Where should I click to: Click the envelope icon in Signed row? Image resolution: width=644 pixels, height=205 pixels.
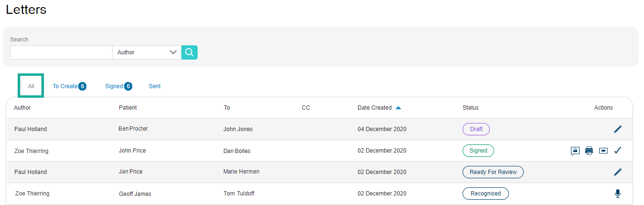click(603, 151)
